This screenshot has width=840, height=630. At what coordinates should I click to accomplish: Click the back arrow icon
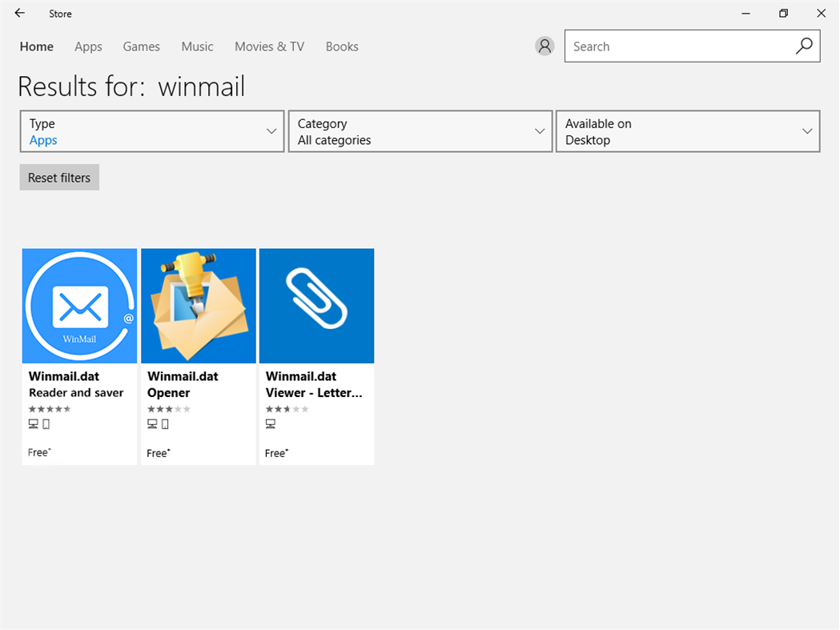coord(19,13)
